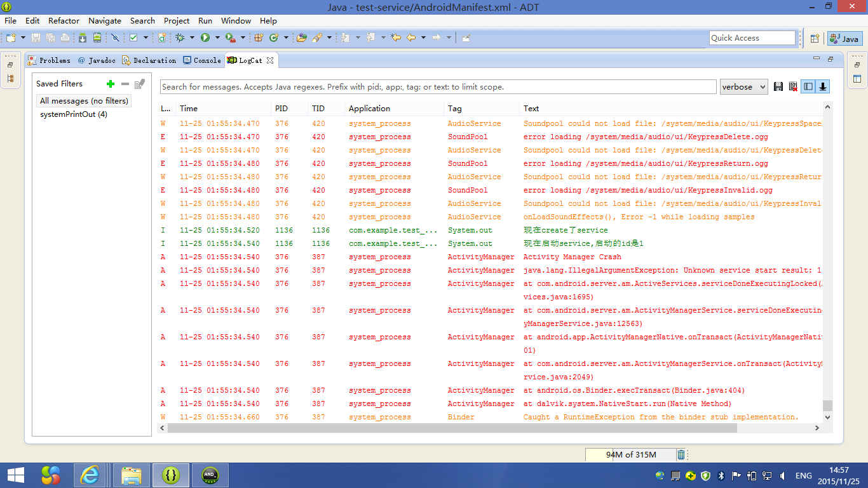Click the Quick Access search box

pos(752,38)
